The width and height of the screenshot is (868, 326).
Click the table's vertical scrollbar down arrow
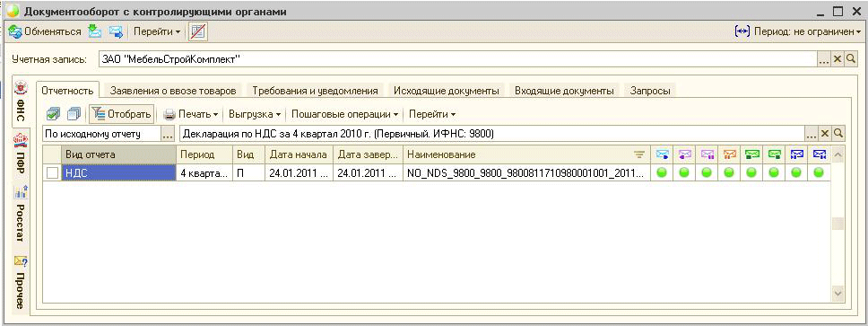click(x=838, y=294)
